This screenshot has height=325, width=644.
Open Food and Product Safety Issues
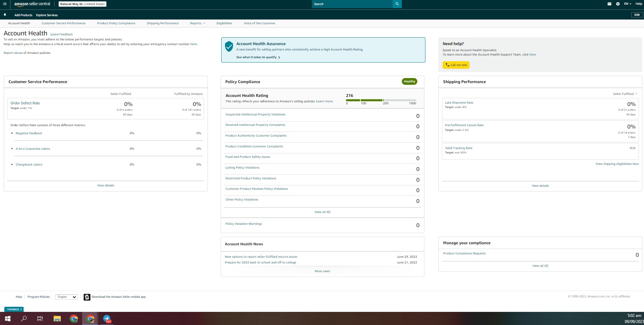tap(248, 157)
